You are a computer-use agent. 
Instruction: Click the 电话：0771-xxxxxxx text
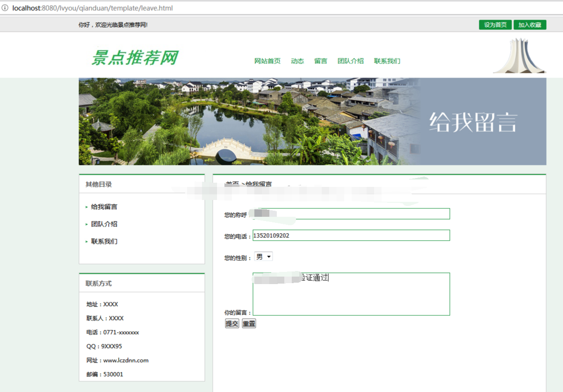[x=113, y=333]
